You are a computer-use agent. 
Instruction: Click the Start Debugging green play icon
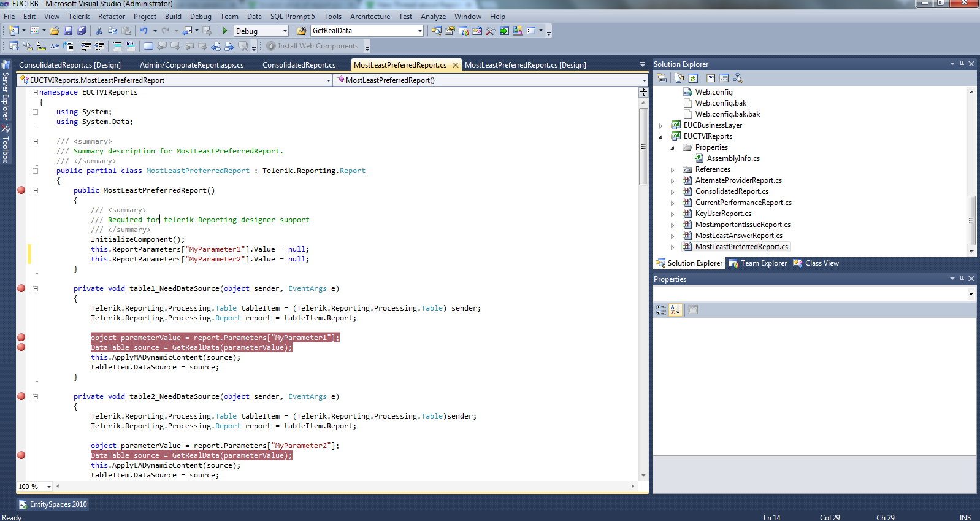(x=225, y=31)
